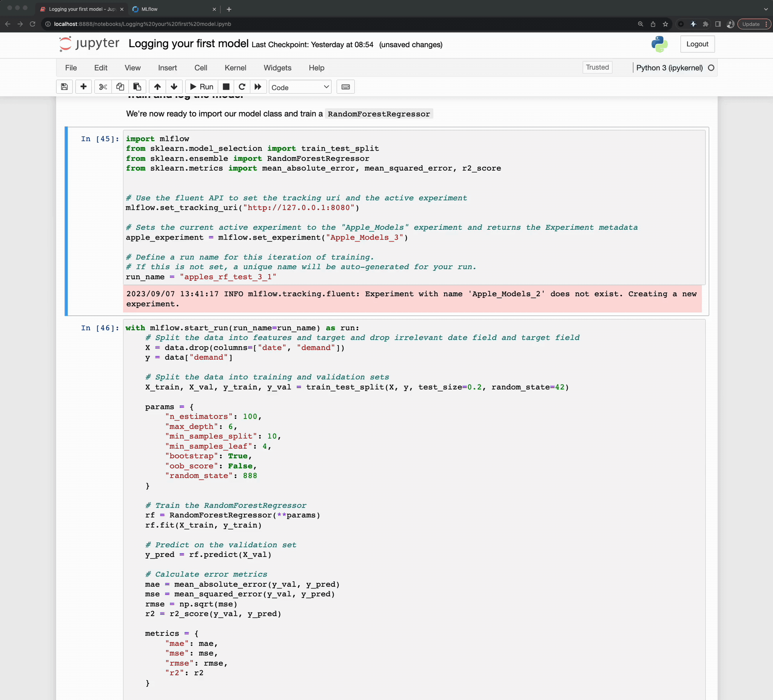Screen dimensions: 773x700
Task: Open the cell type Code dropdown
Action: click(x=300, y=88)
